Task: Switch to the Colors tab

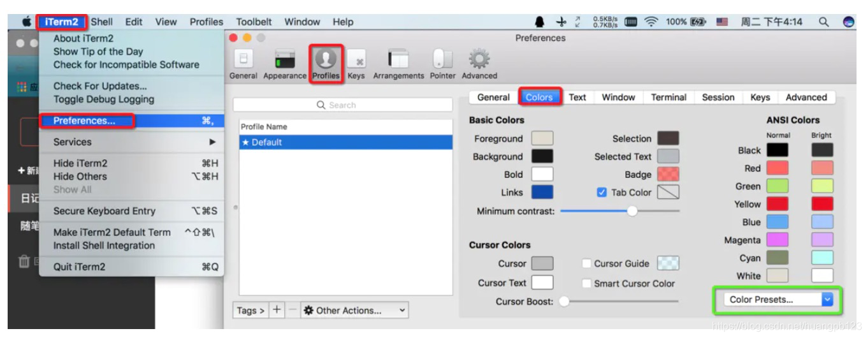Action: (x=539, y=98)
